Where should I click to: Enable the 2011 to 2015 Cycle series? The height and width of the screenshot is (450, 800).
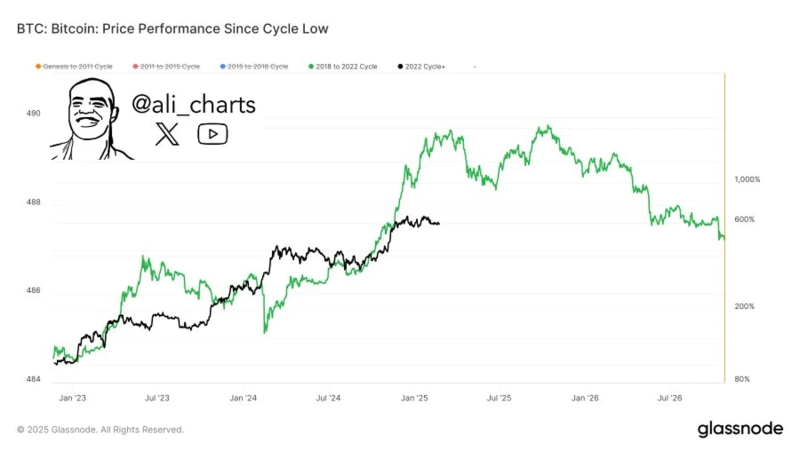[170, 67]
